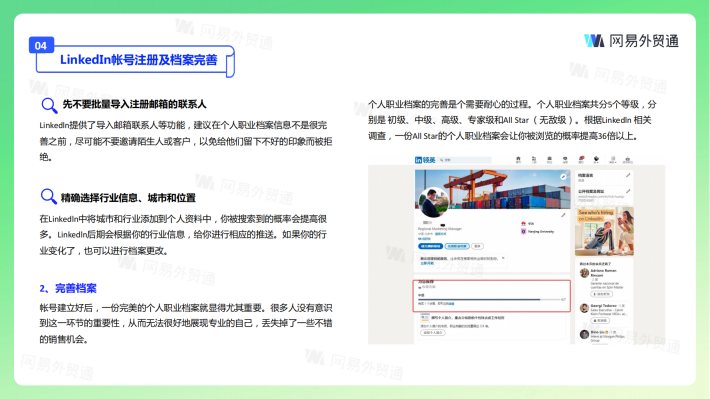Click the circular profile photo
The width and height of the screenshot is (710, 399).
[434, 202]
